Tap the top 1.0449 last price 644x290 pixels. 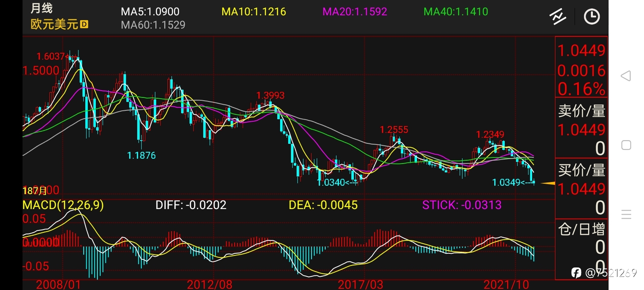582,51
